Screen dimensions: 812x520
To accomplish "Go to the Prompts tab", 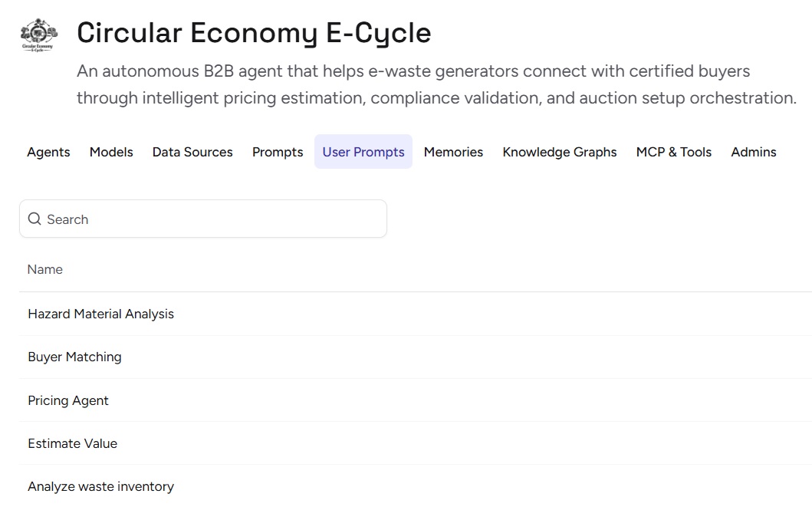I will coord(278,152).
